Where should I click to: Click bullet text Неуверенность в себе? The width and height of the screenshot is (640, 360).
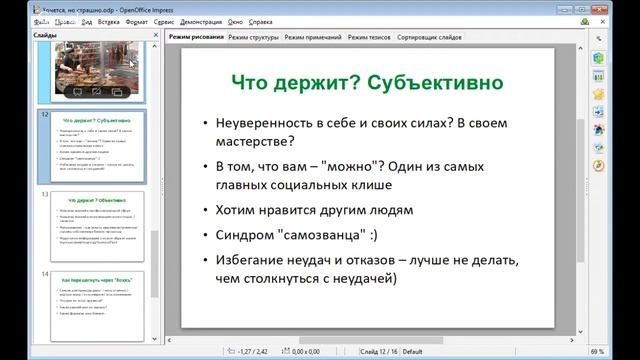click(x=362, y=132)
